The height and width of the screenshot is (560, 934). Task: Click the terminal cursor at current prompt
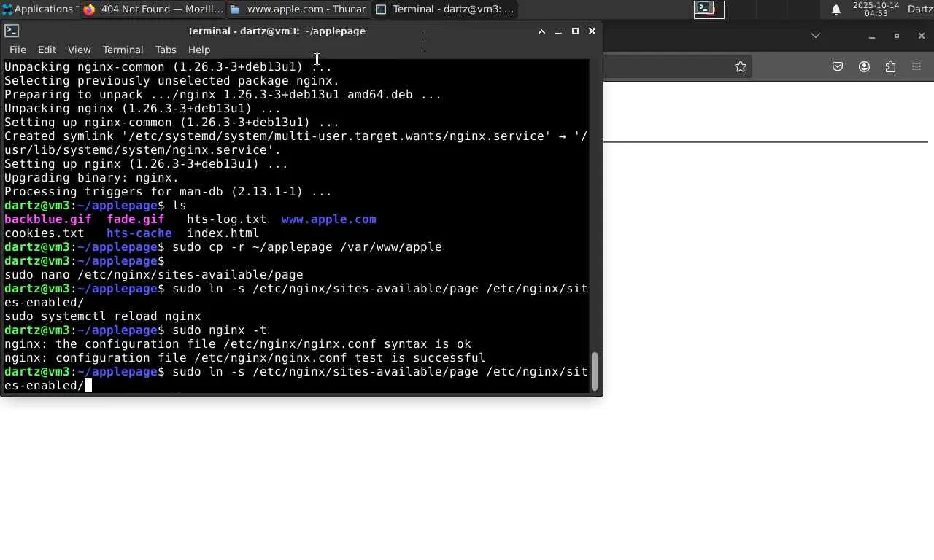[x=88, y=386]
